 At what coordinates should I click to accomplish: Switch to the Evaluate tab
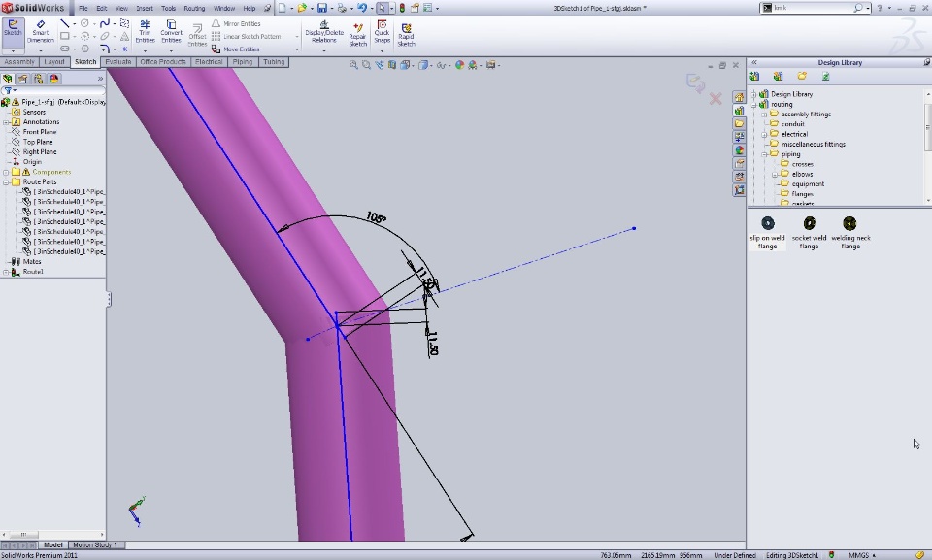(118, 62)
